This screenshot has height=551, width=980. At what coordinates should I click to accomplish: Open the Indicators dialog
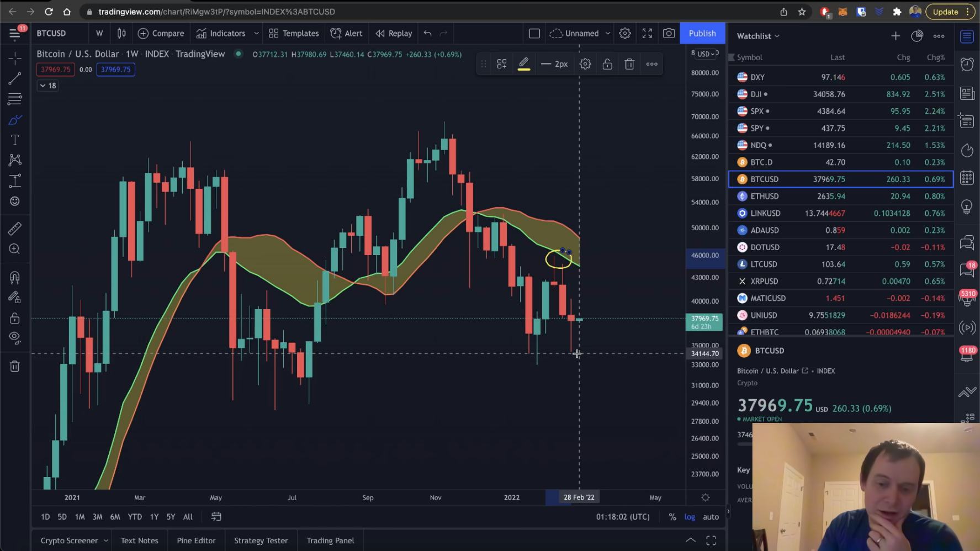click(x=221, y=33)
